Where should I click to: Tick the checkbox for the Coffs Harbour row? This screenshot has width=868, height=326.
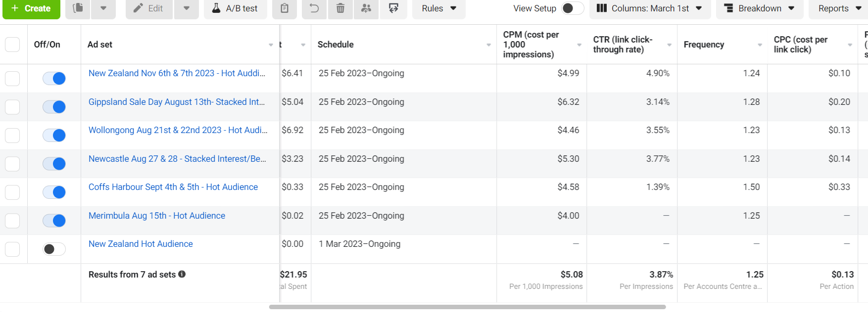pos(12,192)
